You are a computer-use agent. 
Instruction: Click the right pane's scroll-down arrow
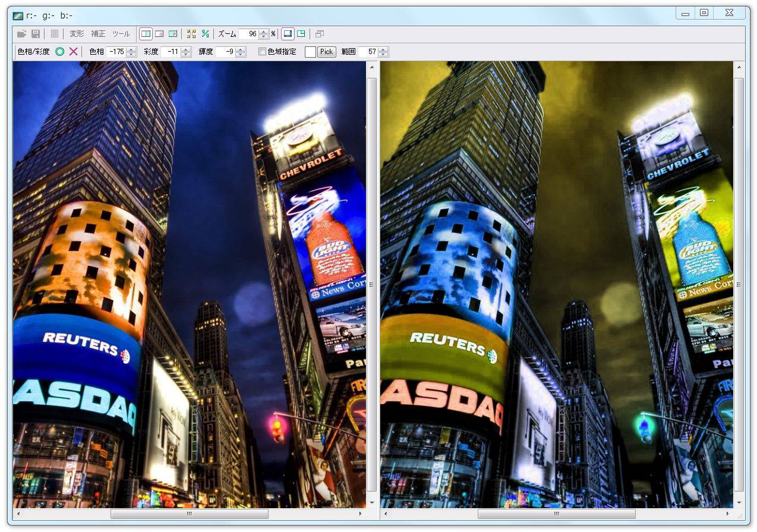pyautogui.click(x=739, y=502)
